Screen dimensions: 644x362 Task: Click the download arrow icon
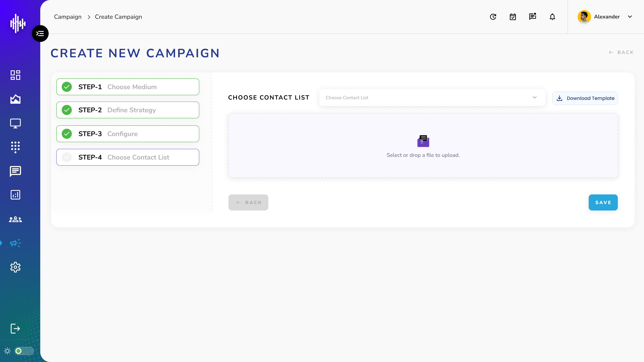click(x=559, y=98)
